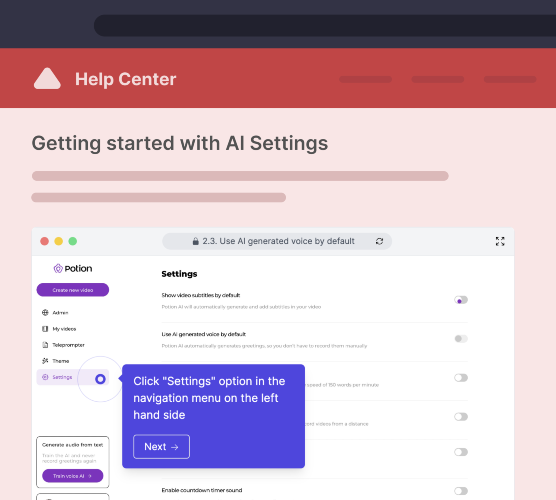The height and width of the screenshot is (500, 556).
Task: Click the Admin globe icon
Action: (45, 312)
